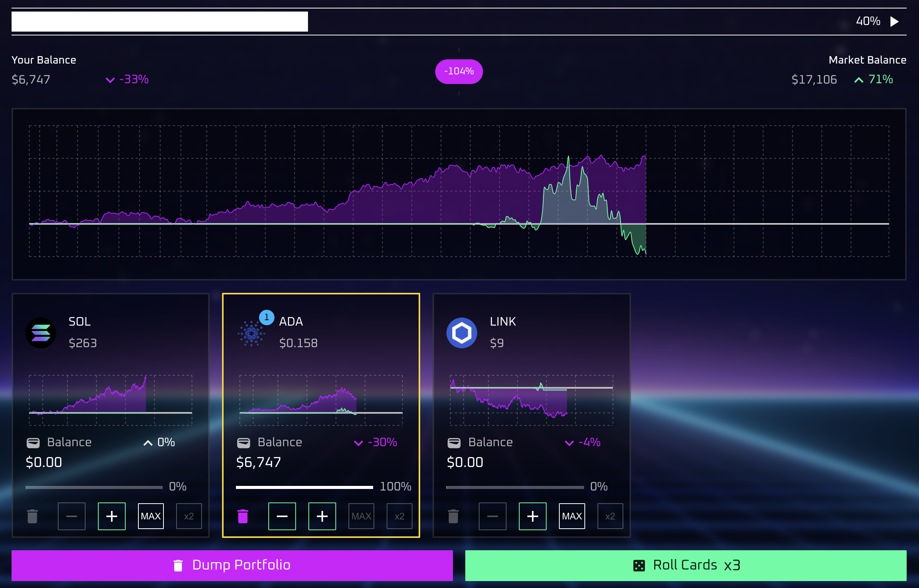Screen dimensions: 919x588
Task: Click the trash icon on LINK card
Action: pos(453,516)
